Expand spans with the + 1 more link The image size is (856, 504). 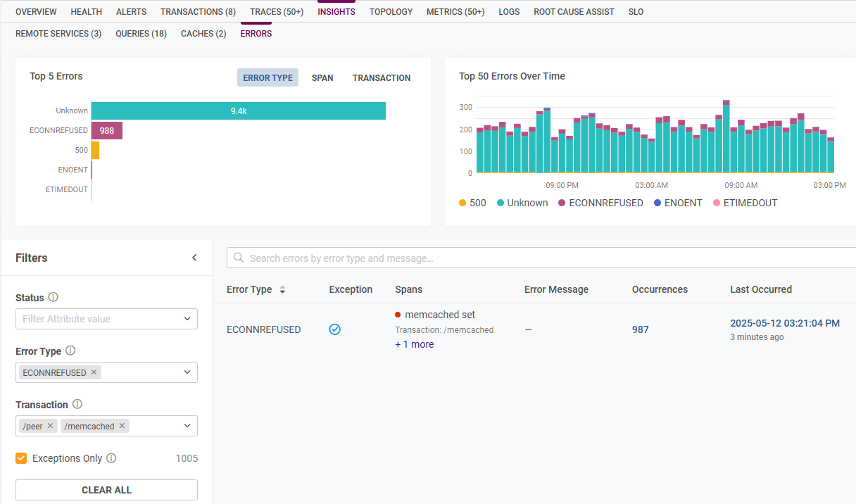pyautogui.click(x=414, y=344)
